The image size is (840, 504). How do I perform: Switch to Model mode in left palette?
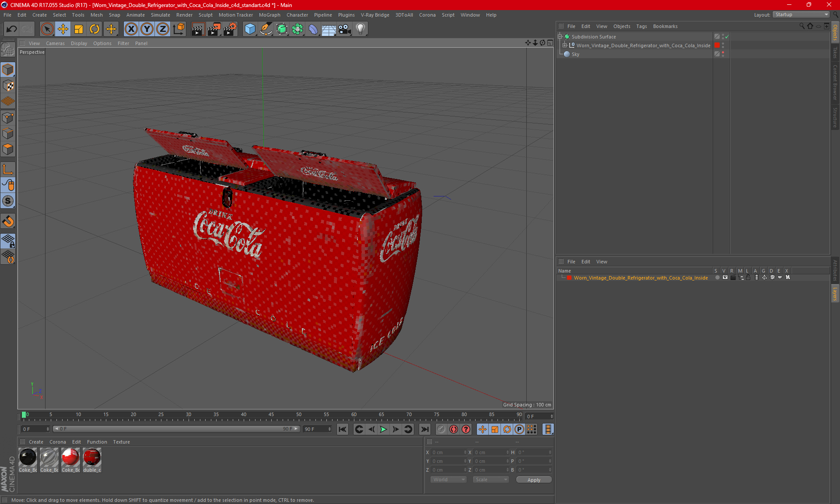[x=8, y=70]
